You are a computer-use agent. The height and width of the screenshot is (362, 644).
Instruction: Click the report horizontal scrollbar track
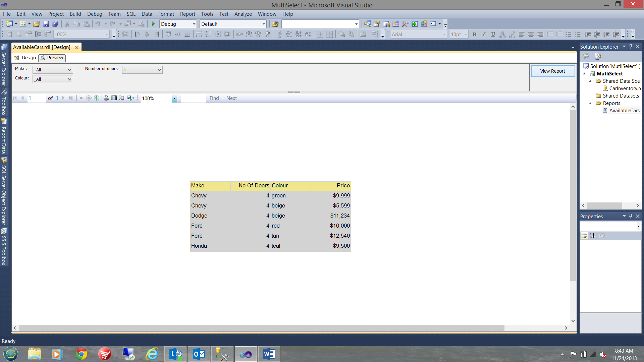click(x=533, y=328)
